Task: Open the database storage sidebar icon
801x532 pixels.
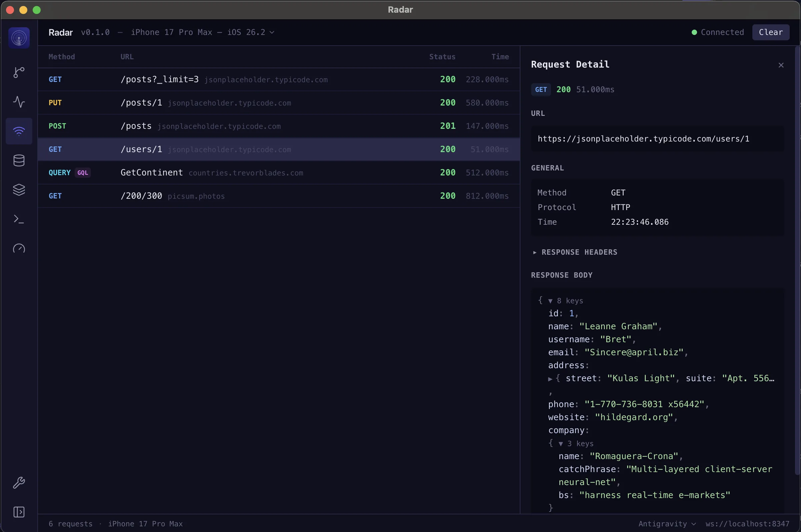Action: coord(19,160)
